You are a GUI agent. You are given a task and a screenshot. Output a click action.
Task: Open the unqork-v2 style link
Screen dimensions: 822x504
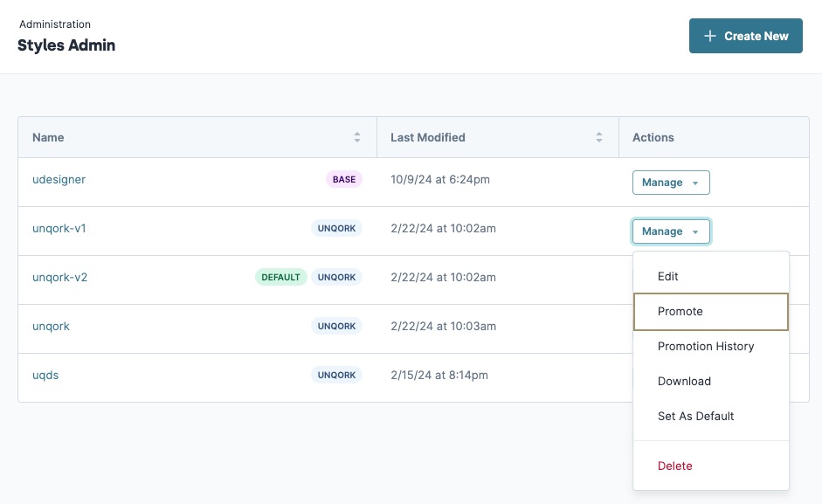pos(59,278)
